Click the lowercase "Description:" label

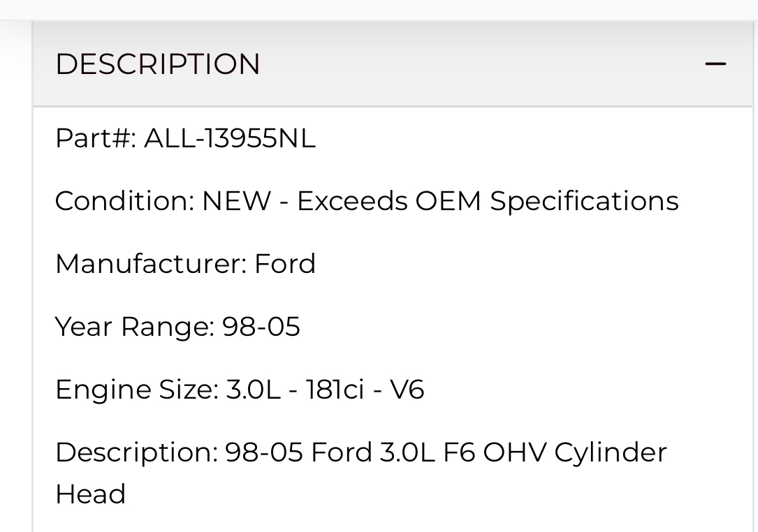pos(137,452)
